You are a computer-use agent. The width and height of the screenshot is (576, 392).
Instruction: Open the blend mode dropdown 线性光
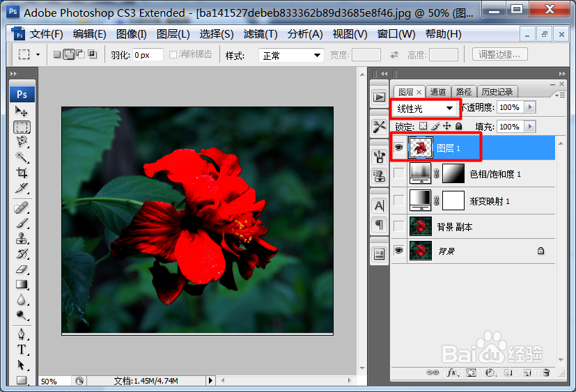pos(424,109)
